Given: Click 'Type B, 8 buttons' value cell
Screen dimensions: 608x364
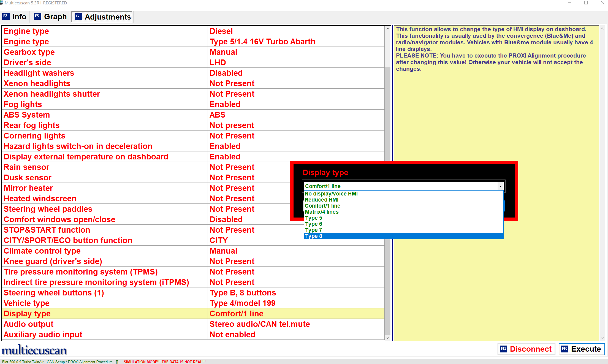Looking at the screenshot, I should [x=296, y=293].
